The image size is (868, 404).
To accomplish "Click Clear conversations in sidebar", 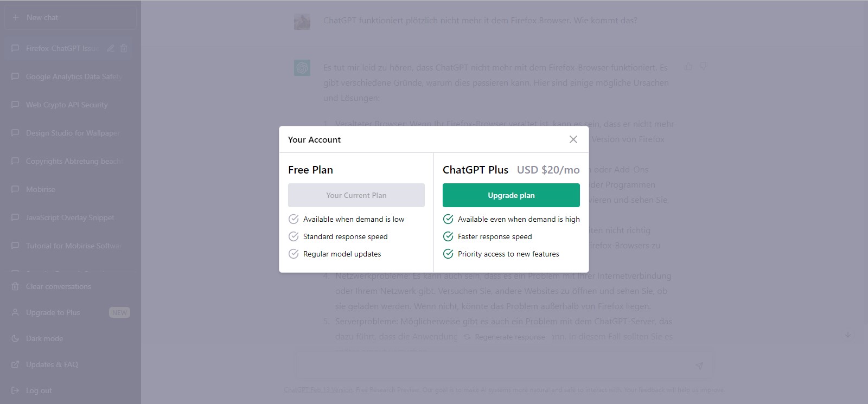I will pyautogui.click(x=59, y=286).
